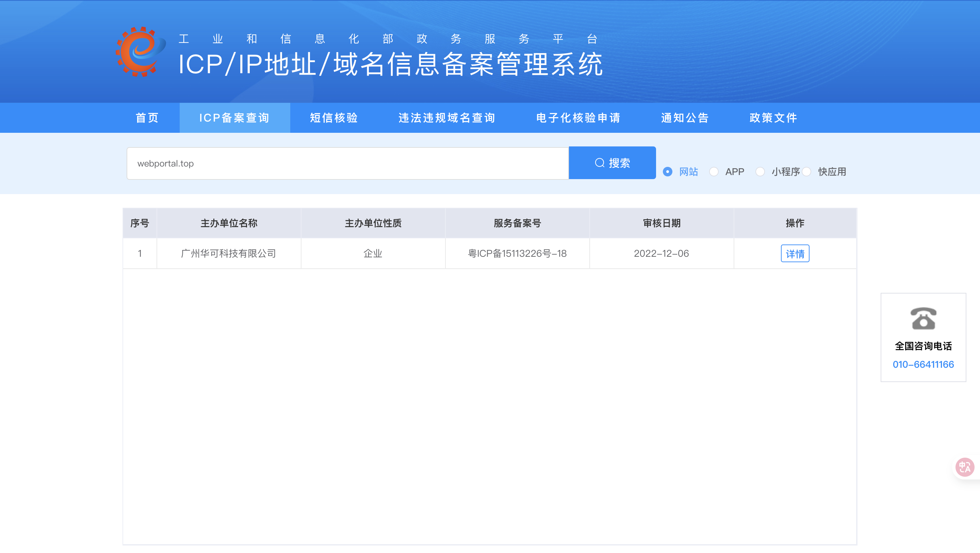This screenshot has height=553, width=980.
Task: Click the 广州华可科技有限公司 table cell
Action: [229, 253]
